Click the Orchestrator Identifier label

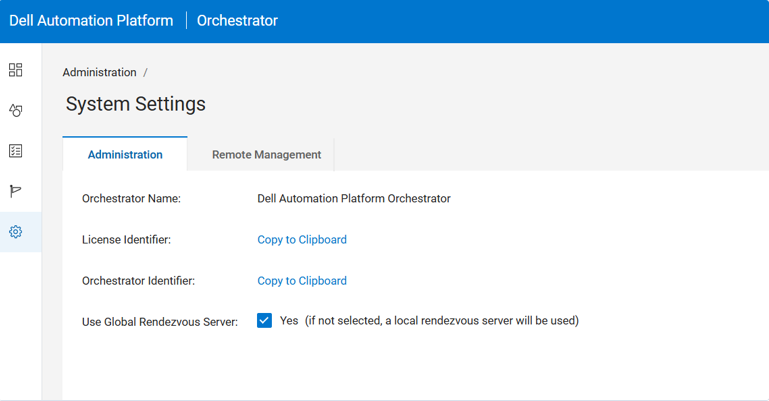[x=138, y=281]
